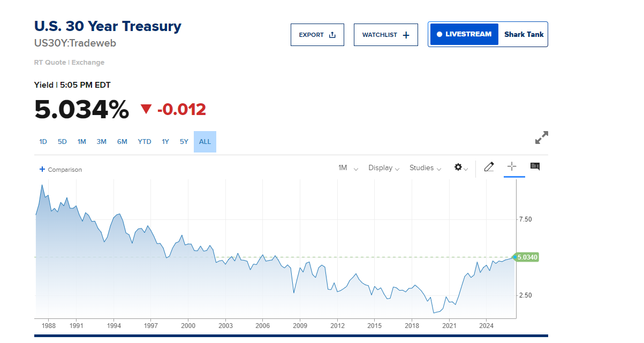
Task: Switch to the 6M range tab
Action: tap(122, 142)
